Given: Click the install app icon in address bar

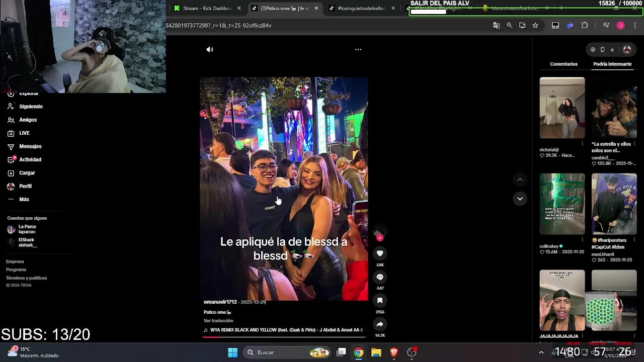Looking at the screenshot, I should pos(522,25).
